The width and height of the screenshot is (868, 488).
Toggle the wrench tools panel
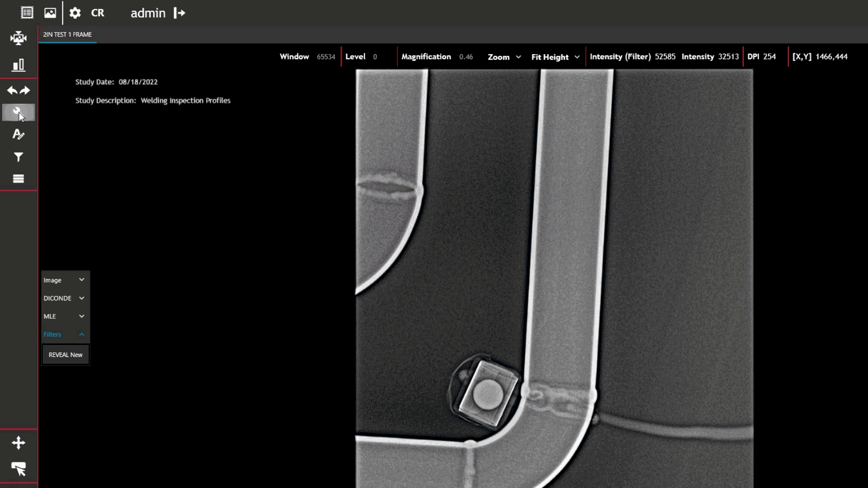tap(19, 112)
